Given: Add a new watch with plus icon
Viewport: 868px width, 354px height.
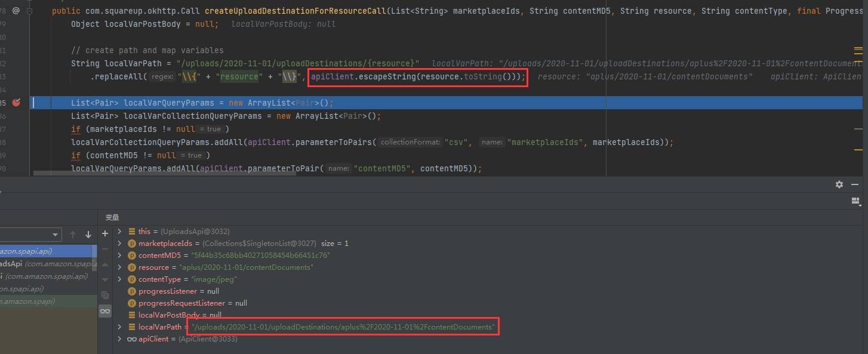Looking at the screenshot, I should (x=105, y=233).
